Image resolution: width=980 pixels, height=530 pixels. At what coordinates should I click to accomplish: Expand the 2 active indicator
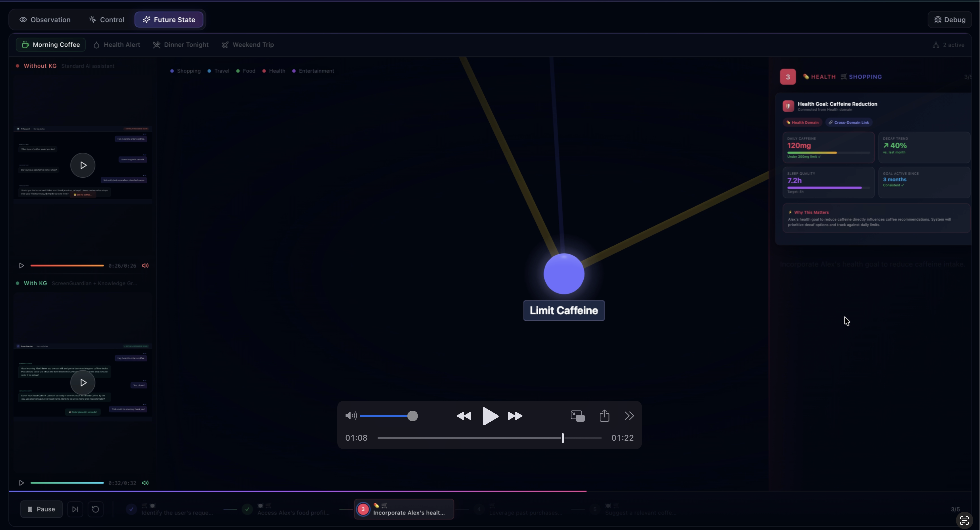click(948, 45)
